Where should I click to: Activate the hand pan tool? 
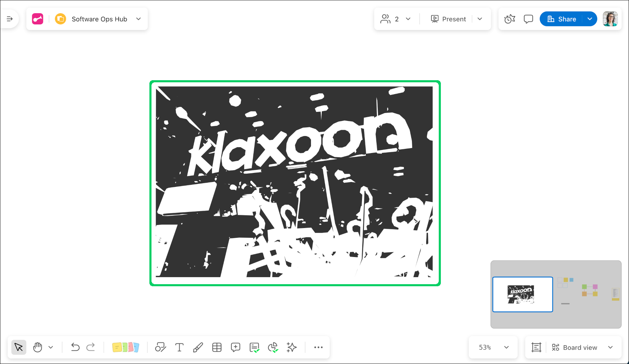coord(38,347)
